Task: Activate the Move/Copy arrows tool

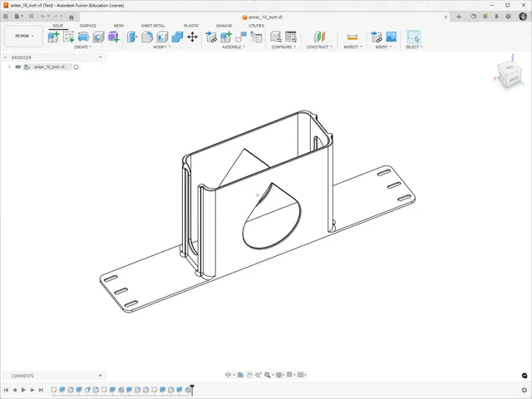Action: coord(192,37)
